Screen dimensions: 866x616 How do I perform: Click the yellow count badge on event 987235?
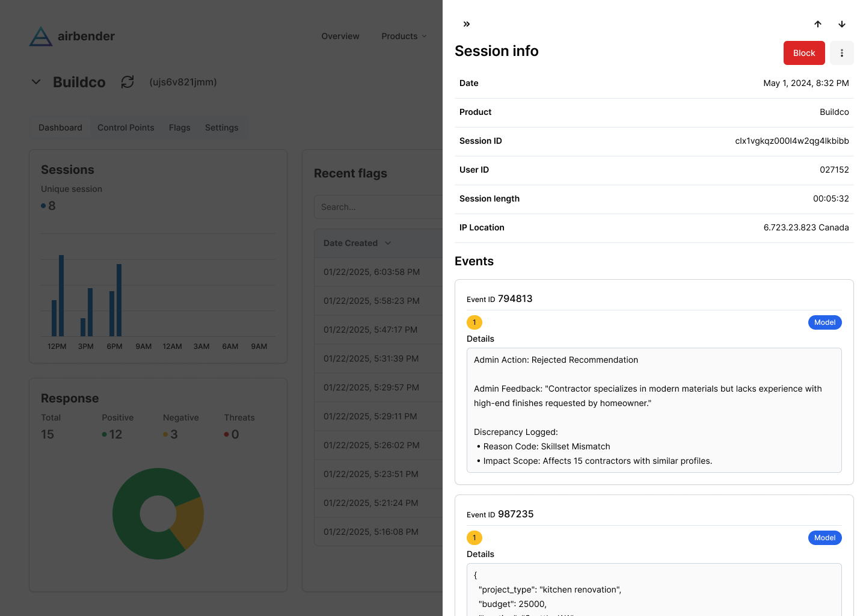474,538
